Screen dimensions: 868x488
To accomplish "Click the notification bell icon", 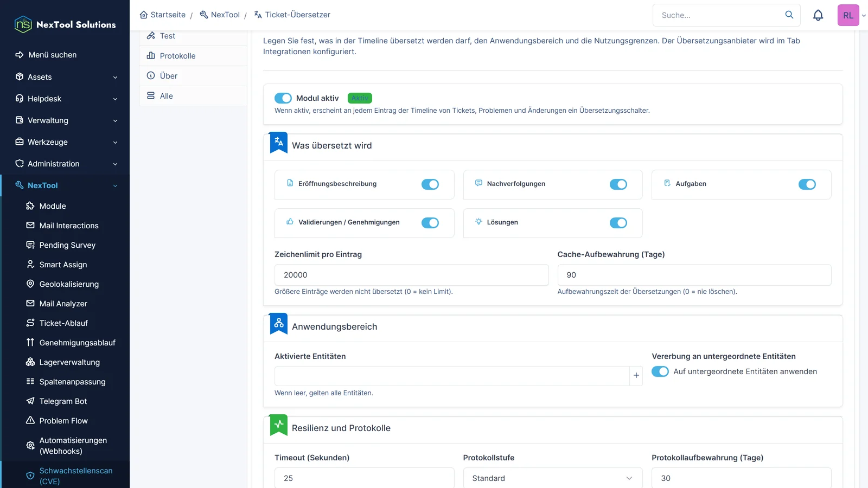I will [x=818, y=15].
